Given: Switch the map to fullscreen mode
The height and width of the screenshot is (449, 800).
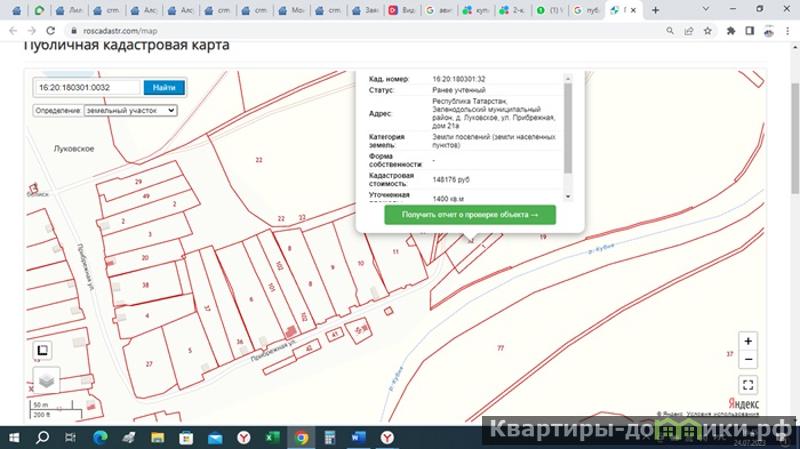Looking at the screenshot, I should [x=749, y=385].
